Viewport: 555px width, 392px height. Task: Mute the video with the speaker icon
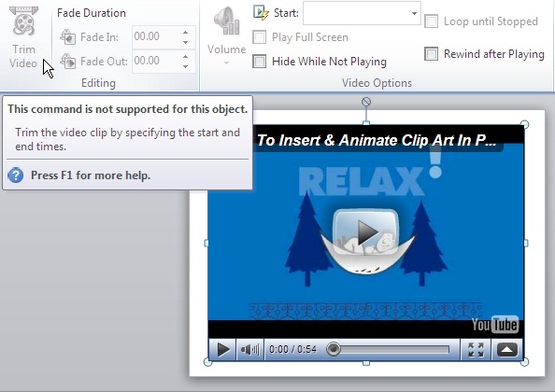[249, 350]
